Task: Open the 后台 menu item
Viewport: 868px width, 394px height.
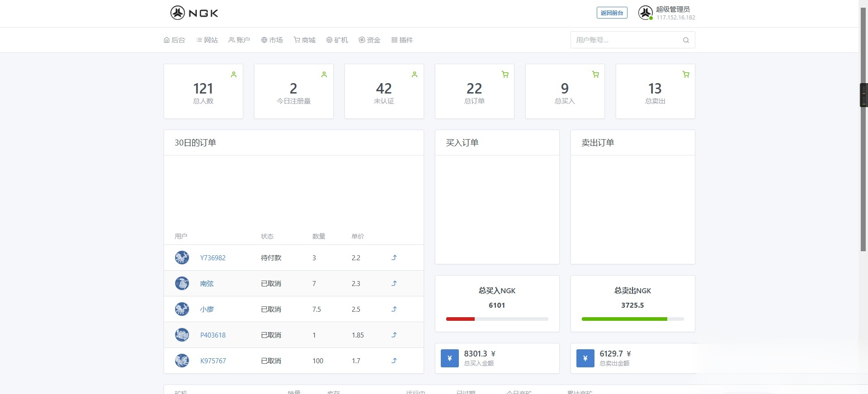Action: pyautogui.click(x=175, y=40)
